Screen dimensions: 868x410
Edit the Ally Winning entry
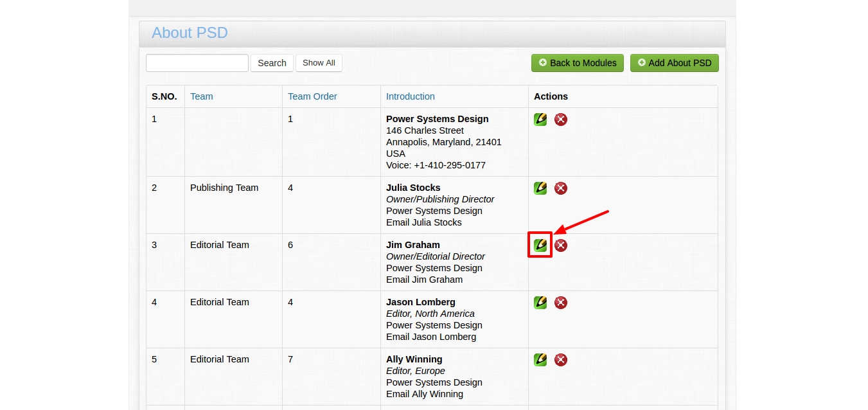(x=540, y=359)
